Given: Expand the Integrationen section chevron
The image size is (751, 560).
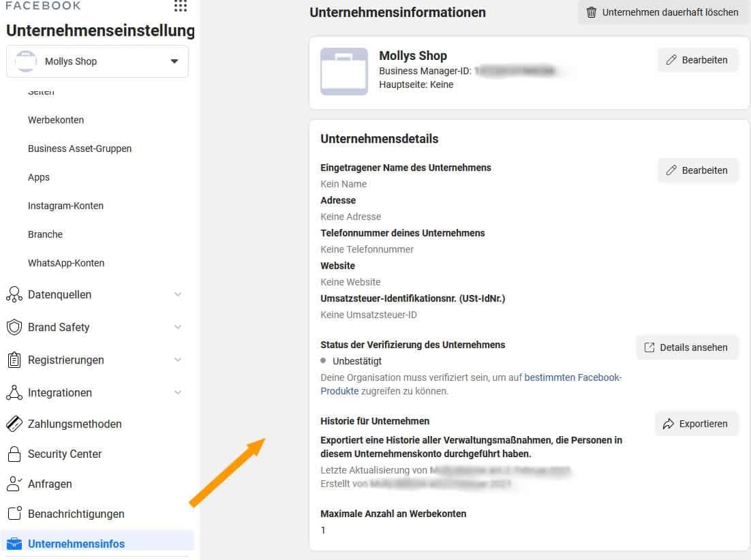Looking at the screenshot, I should point(178,392).
